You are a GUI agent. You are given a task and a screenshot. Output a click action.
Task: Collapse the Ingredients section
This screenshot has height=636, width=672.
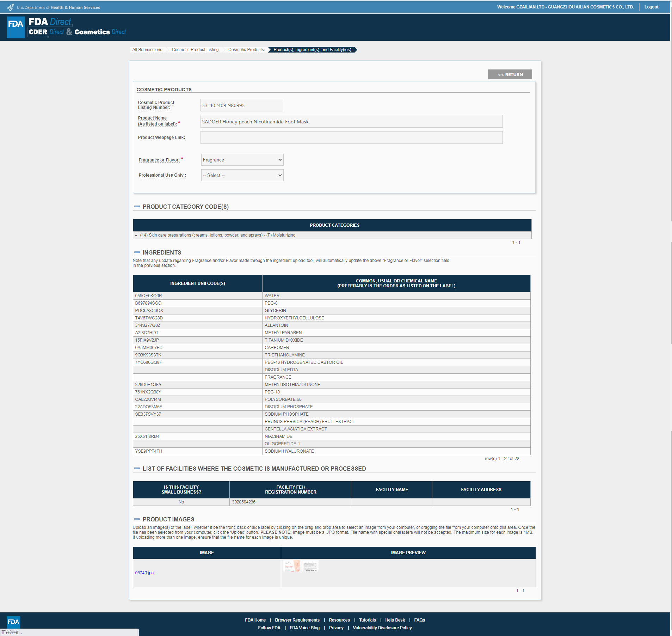(x=137, y=252)
